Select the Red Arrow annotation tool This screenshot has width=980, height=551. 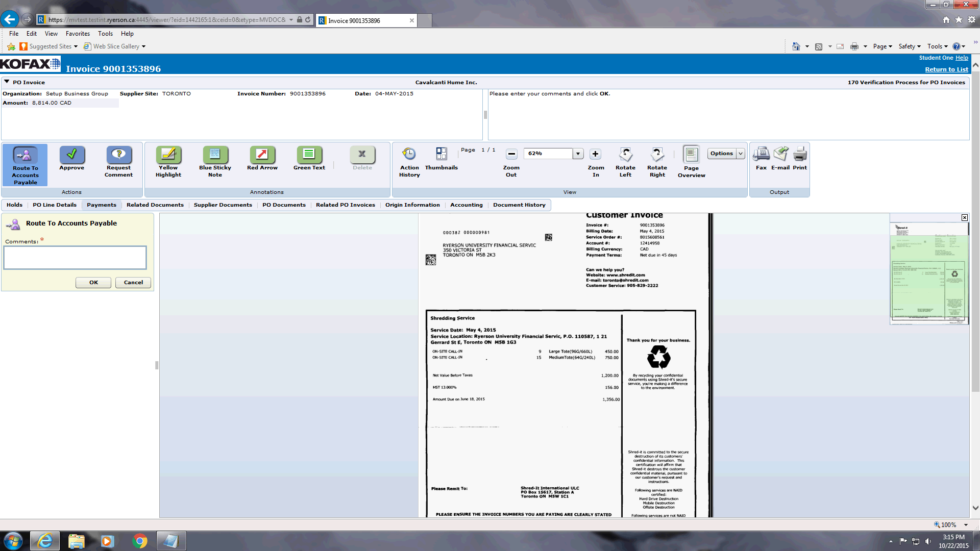(262, 154)
